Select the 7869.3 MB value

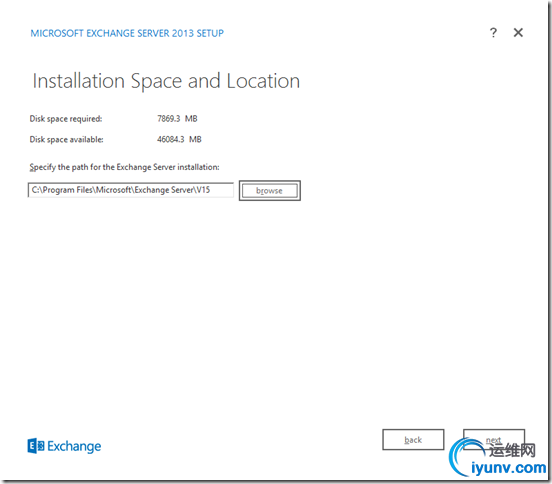[177, 119]
